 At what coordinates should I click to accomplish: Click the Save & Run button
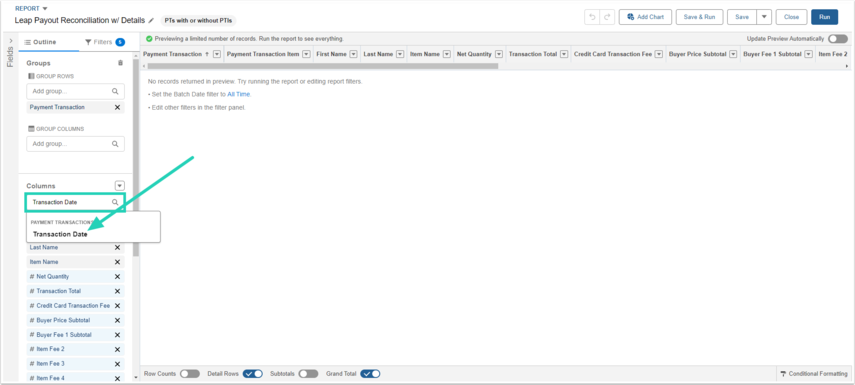[x=700, y=17]
